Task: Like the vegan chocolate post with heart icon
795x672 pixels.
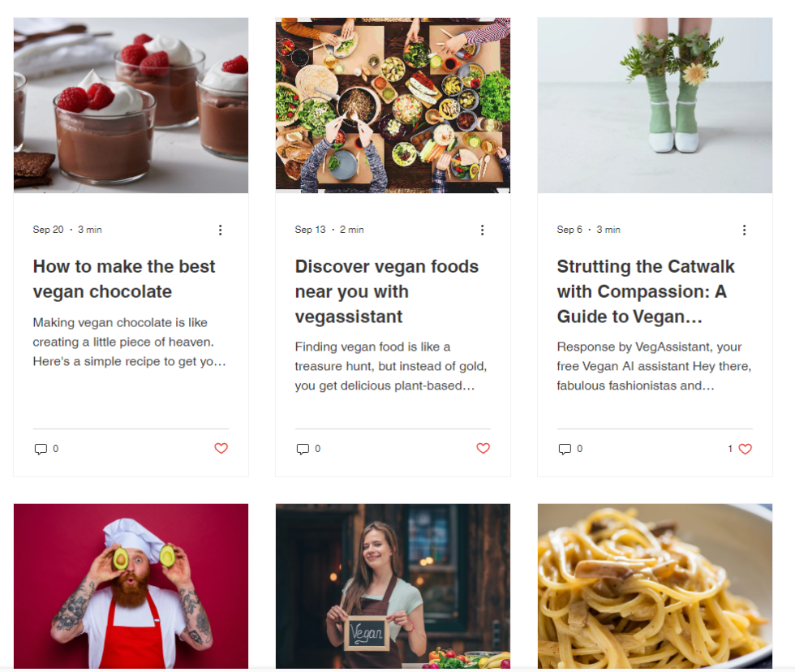Action: pos(221,448)
